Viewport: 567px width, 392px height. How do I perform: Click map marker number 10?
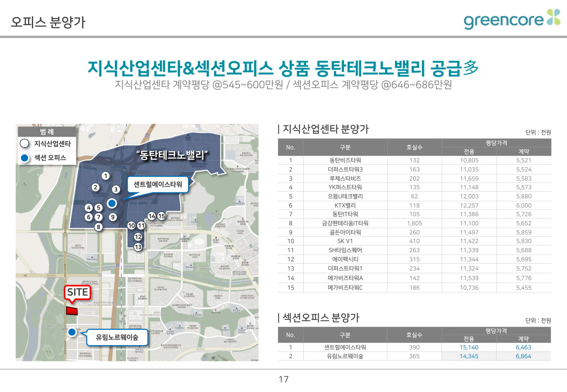[131, 226]
